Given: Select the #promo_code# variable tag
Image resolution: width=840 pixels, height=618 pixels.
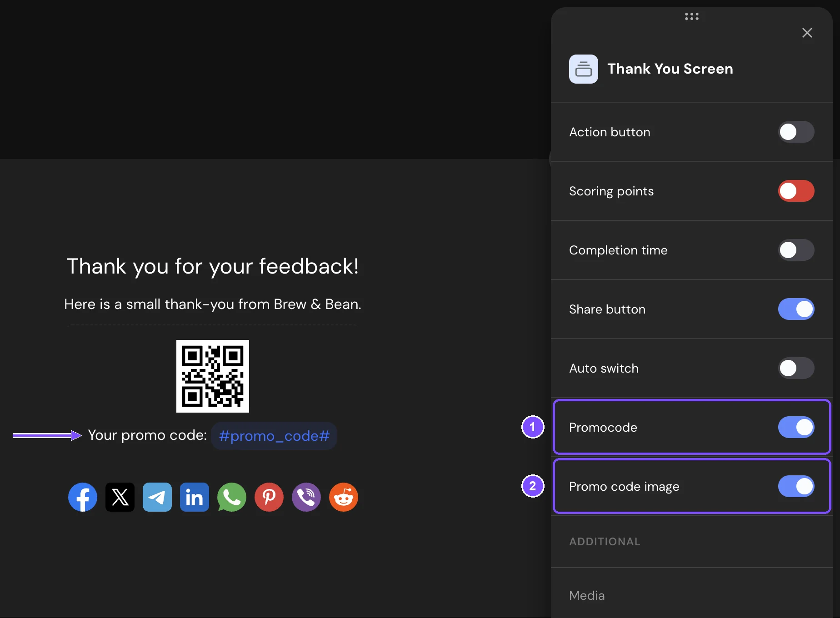Looking at the screenshot, I should (274, 436).
